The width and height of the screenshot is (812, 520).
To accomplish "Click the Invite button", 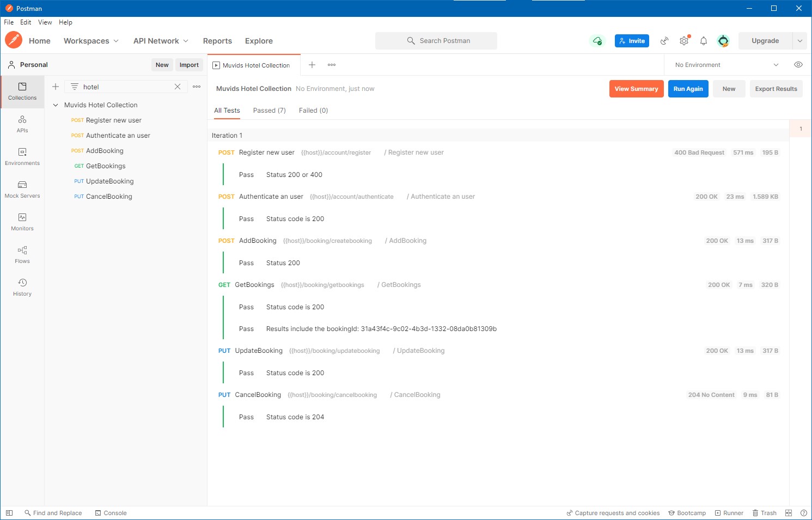I will pyautogui.click(x=632, y=41).
